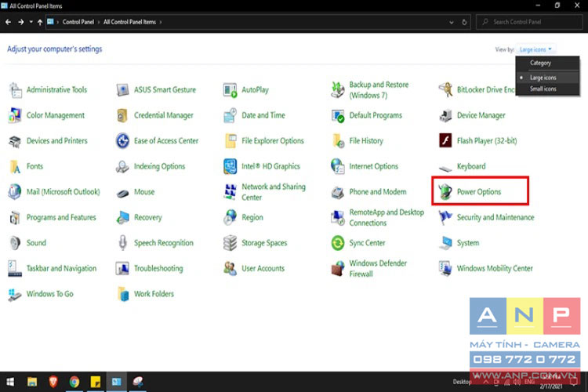Click the Internet Options link
588x392 pixels.
tap(373, 166)
